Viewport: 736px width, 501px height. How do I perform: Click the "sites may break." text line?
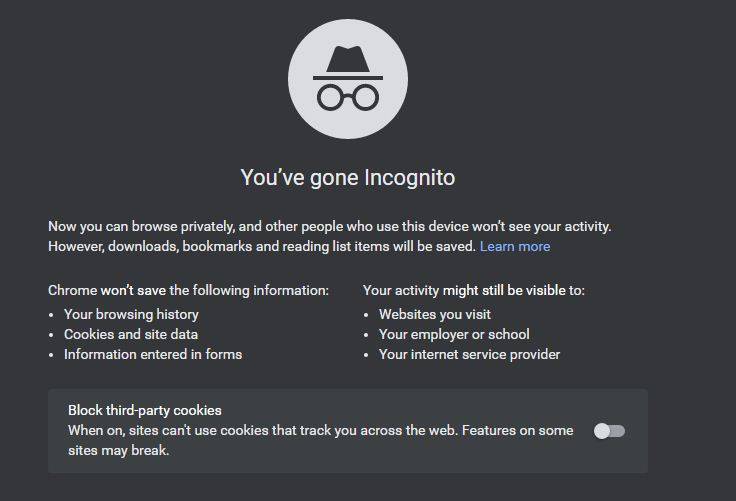click(x=118, y=451)
